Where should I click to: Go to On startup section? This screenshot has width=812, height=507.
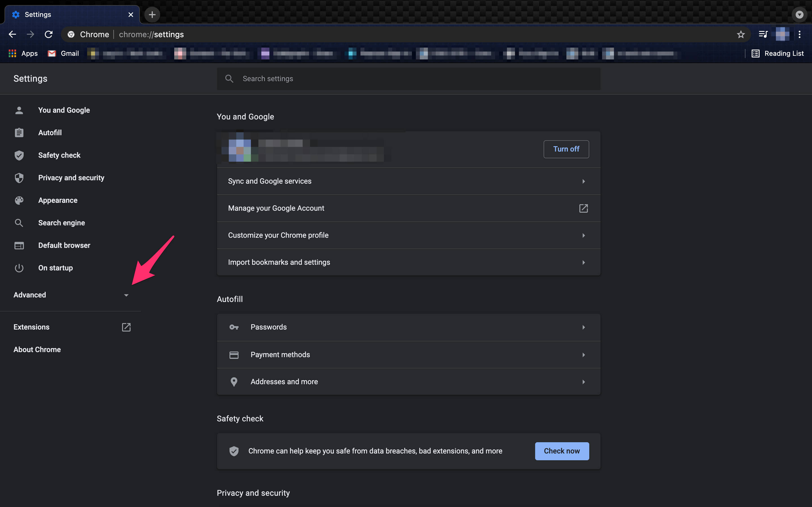click(x=55, y=268)
